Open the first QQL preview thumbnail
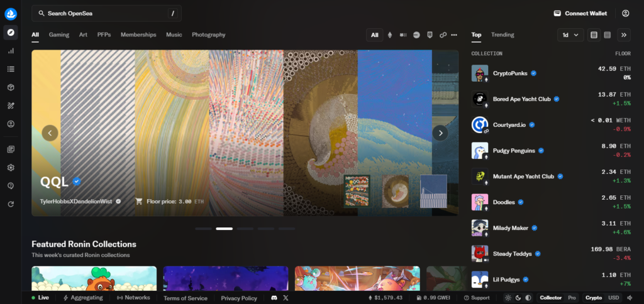 pyautogui.click(x=357, y=191)
